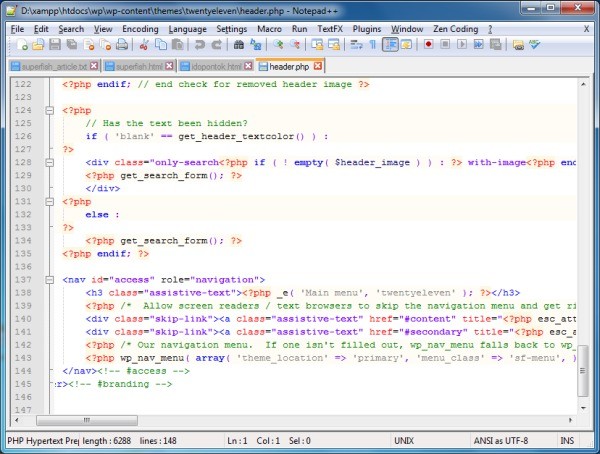Toggle synchronized vertical scrolling
Image resolution: width=600 pixels, height=454 pixels.
[x=317, y=45]
